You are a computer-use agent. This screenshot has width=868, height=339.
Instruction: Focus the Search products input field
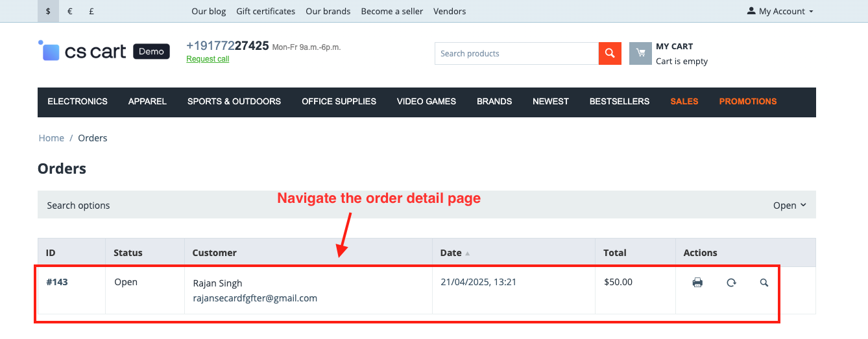[x=516, y=53]
